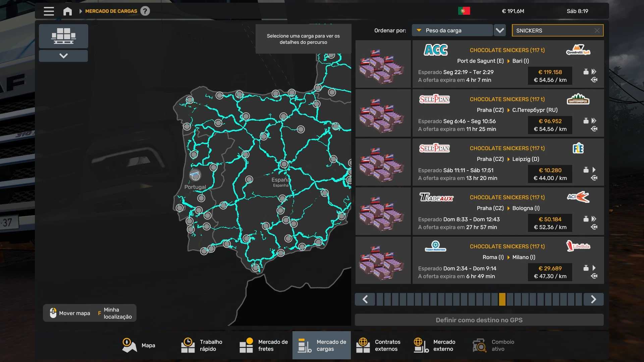Click thumbnail of Roma to Milano cargo
This screenshot has height=362, width=644.
click(x=383, y=260)
